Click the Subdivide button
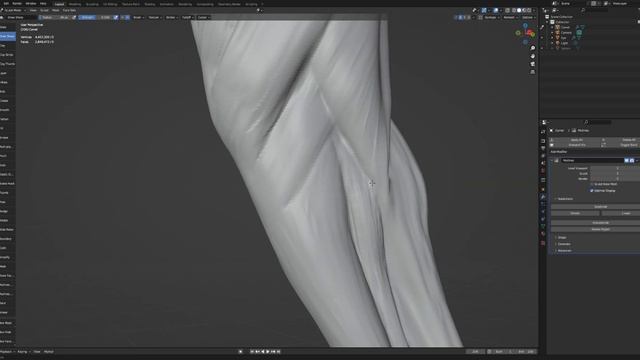The image size is (640, 360). coord(600,207)
